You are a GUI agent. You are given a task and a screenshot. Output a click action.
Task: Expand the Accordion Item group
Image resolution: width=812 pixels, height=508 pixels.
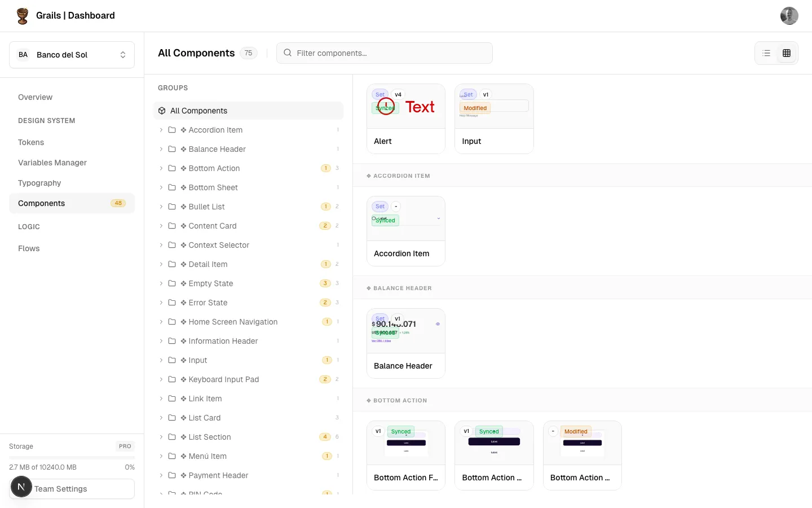click(x=161, y=130)
